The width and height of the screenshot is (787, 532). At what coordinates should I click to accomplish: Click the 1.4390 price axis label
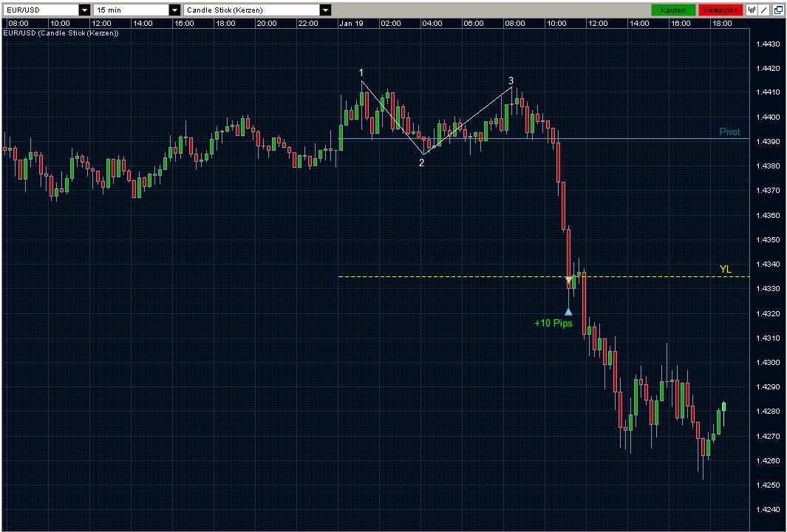[x=768, y=142]
